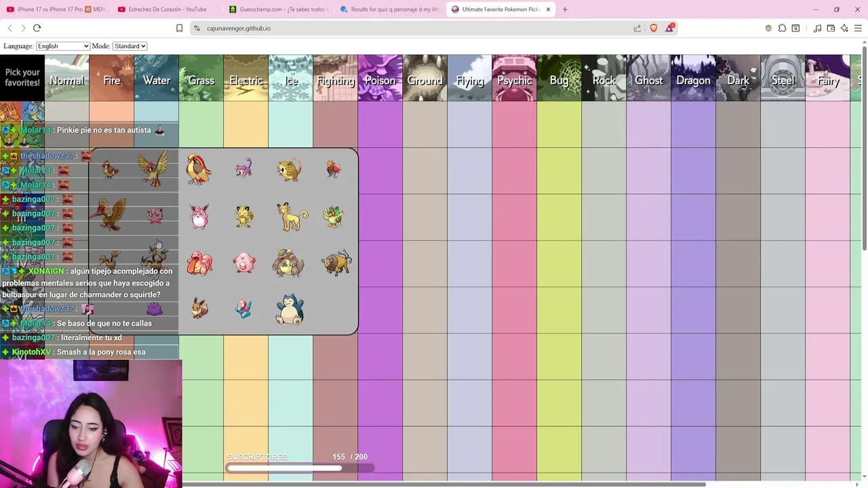Click the Poison type column header
Image resolution: width=868 pixels, height=488 pixels.
[x=380, y=78]
